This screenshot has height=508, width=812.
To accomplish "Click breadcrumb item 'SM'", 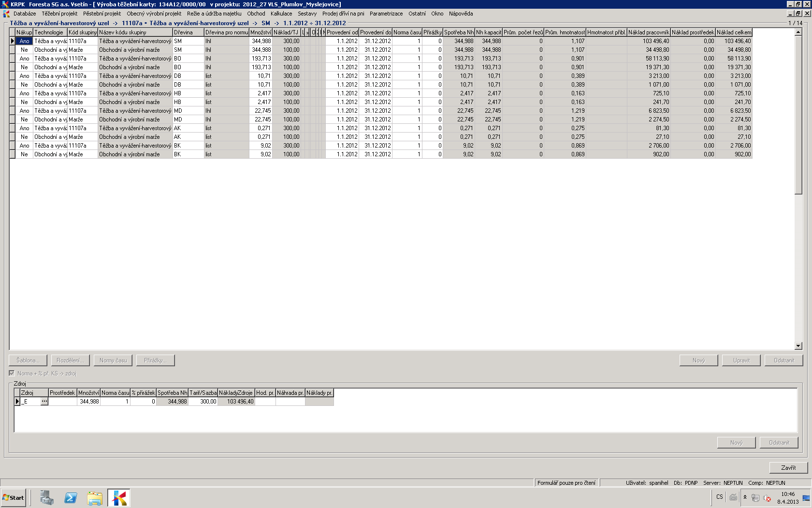I will click(266, 23).
